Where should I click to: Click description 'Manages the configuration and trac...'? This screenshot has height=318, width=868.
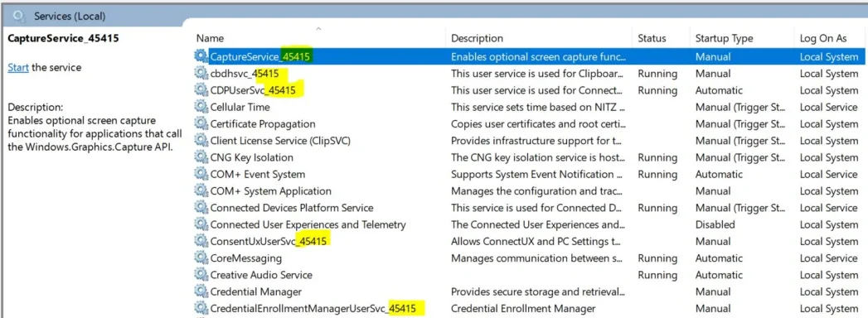(x=538, y=190)
